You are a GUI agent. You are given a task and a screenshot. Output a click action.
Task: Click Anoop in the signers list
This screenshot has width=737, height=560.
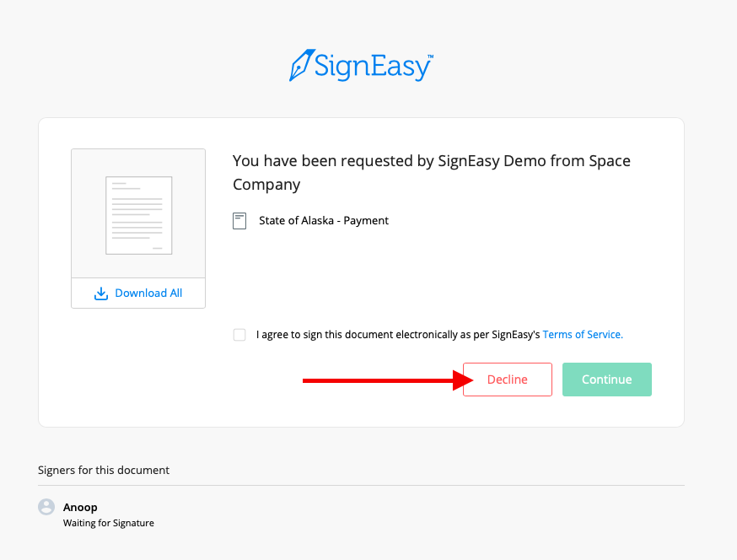tap(80, 507)
